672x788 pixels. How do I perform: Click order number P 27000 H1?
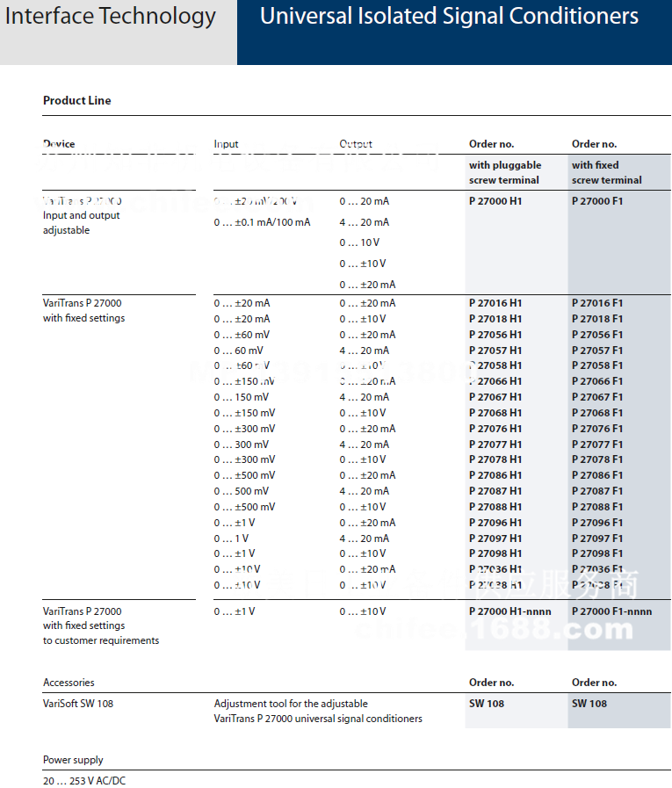tap(495, 201)
